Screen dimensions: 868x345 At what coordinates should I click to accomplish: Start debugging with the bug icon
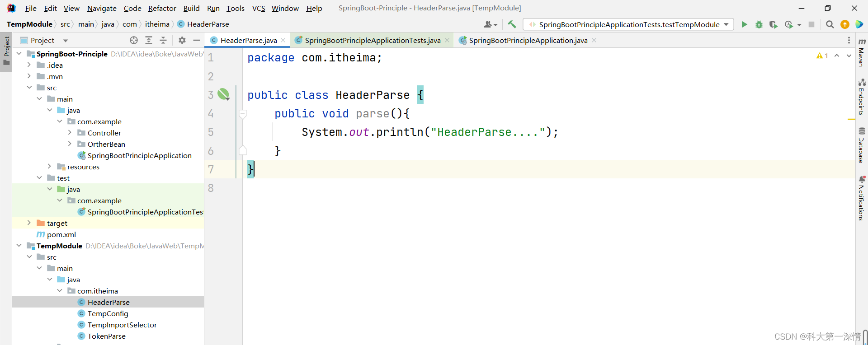click(759, 24)
